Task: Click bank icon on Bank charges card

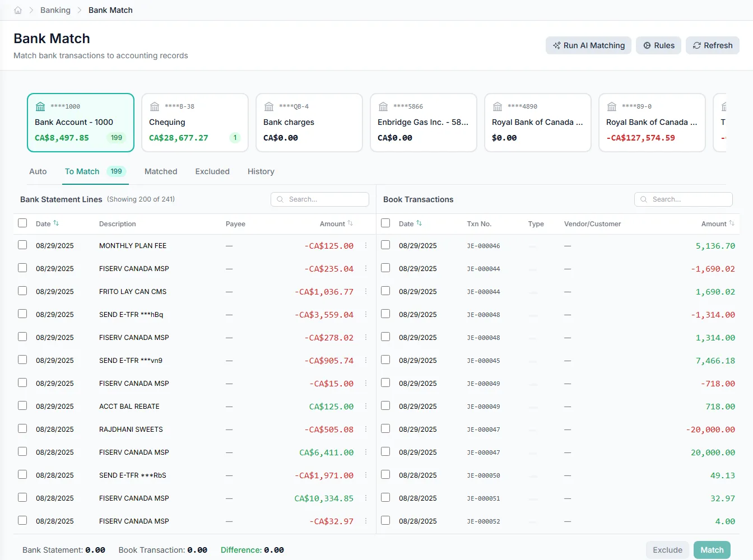Action: coord(269,106)
